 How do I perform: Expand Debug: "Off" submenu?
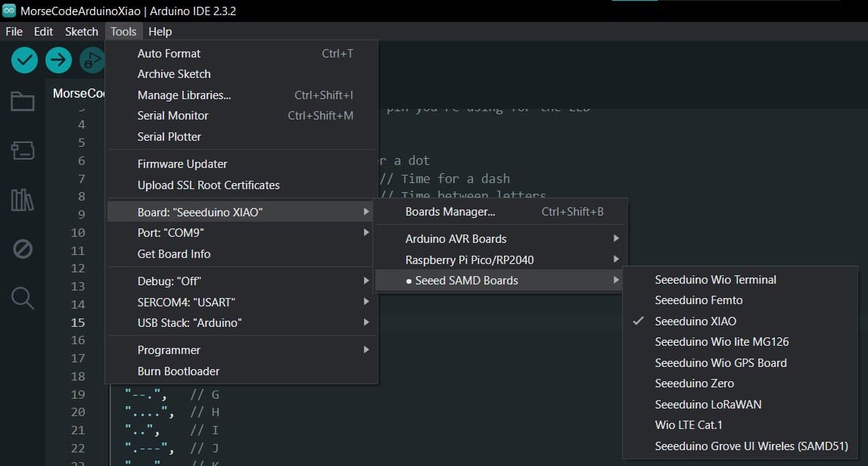coord(242,281)
